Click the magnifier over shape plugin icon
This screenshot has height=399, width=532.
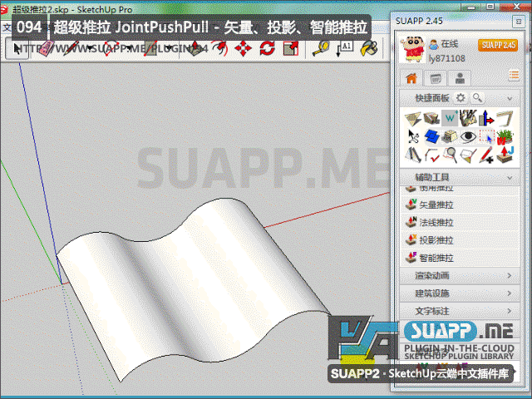[x=450, y=155]
